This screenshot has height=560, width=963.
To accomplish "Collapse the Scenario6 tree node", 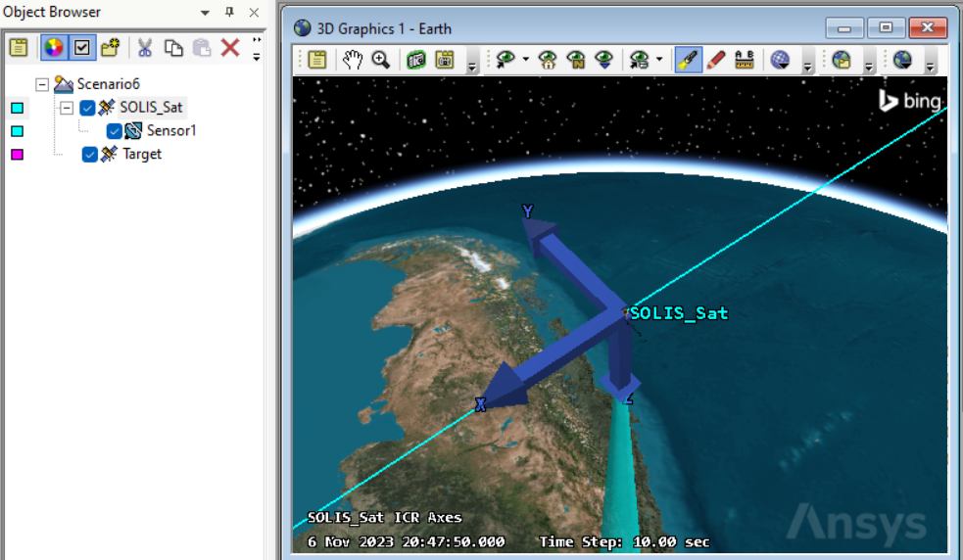I will pos(42,84).
